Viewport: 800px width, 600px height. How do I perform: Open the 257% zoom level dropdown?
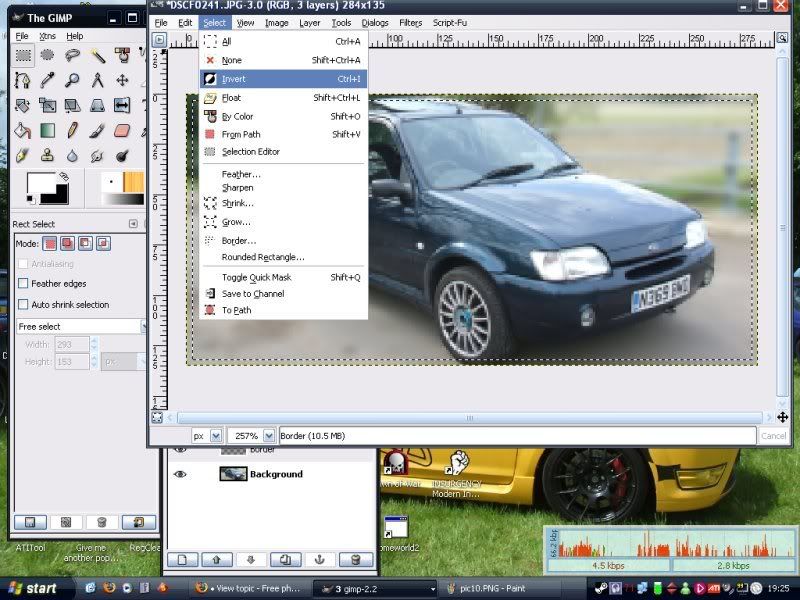pos(269,436)
